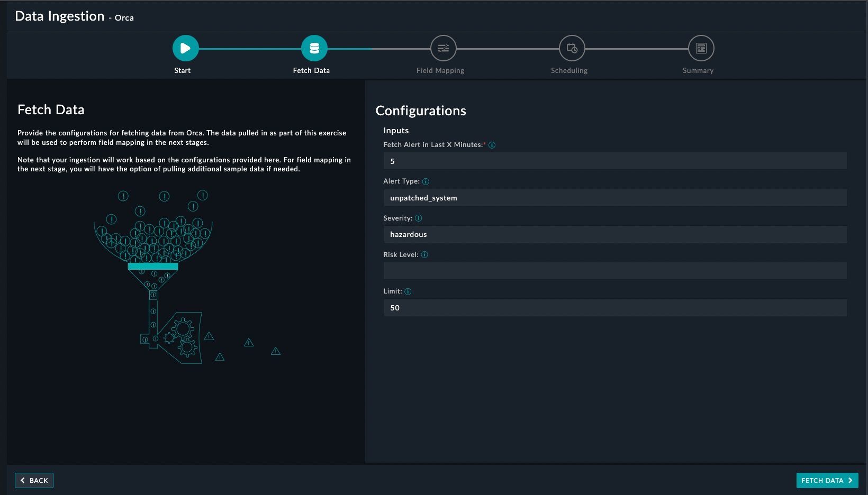Show Alert Type info tooltip icon
The width and height of the screenshot is (868, 495).
tap(426, 181)
